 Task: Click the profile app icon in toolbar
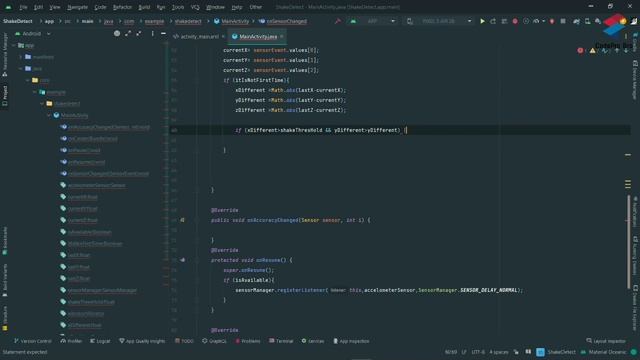pyautogui.click(x=536, y=21)
